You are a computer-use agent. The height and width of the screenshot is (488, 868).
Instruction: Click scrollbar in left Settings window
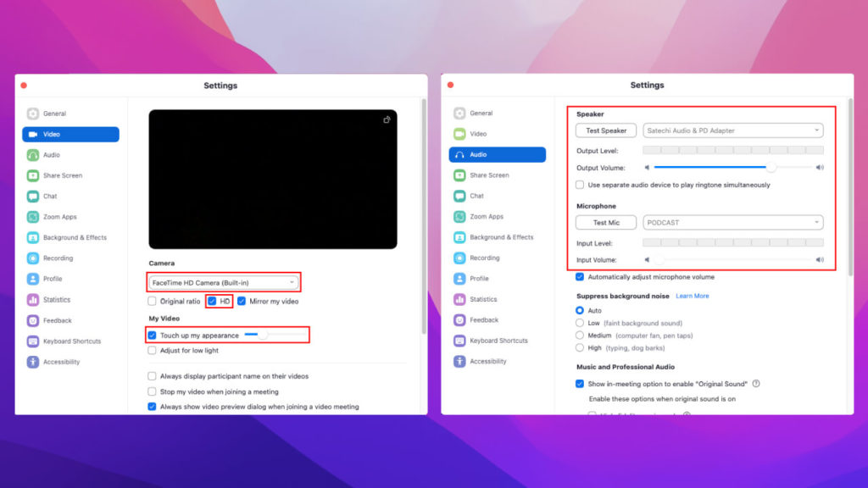[424, 217]
